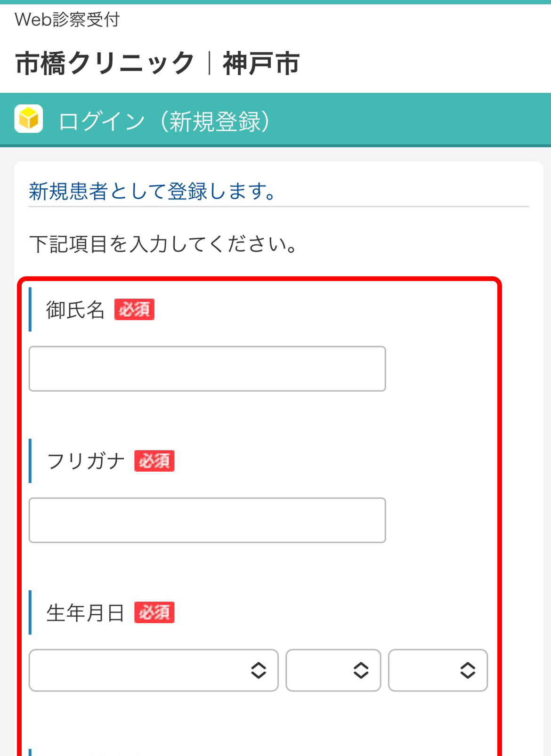
Task: Click the up-down arrows on the birth year selector
Action: pyautogui.click(x=258, y=670)
